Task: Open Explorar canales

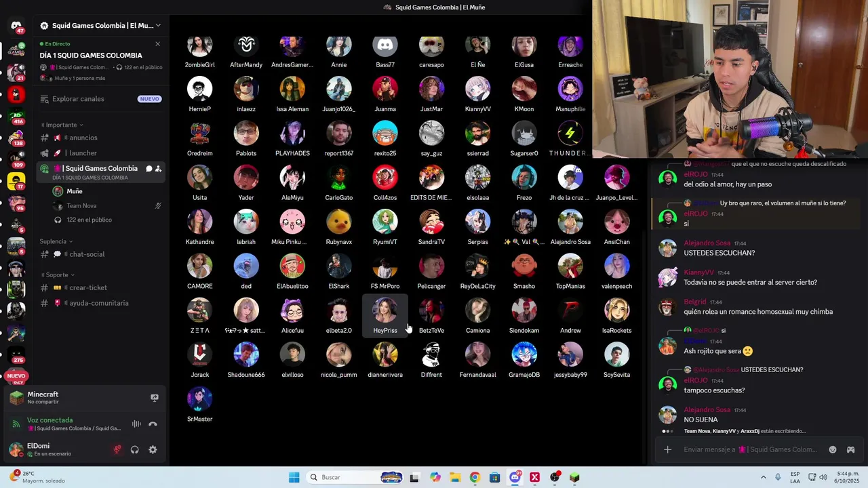Action: tap(100, 99)
